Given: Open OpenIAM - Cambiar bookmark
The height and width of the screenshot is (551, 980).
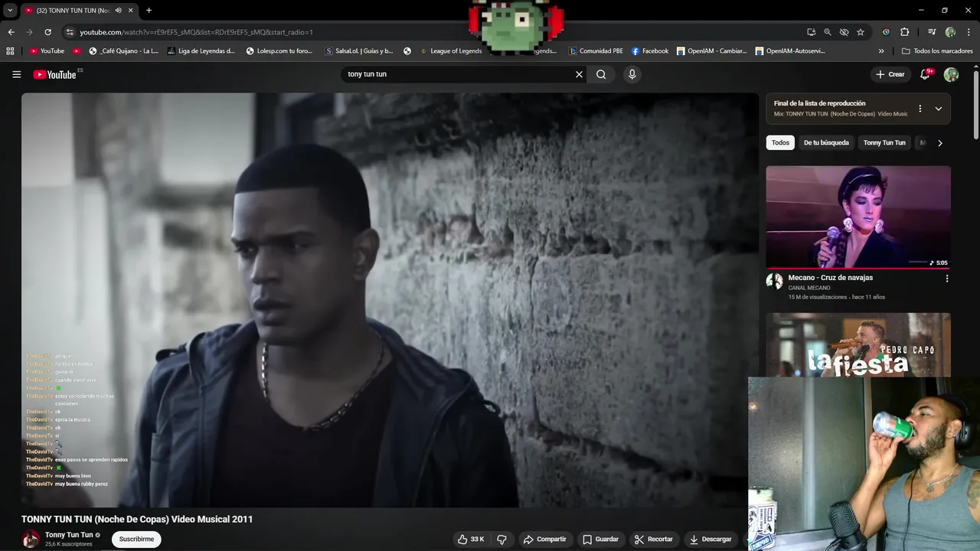Looking at the screenshot, I should click(711, 51).
